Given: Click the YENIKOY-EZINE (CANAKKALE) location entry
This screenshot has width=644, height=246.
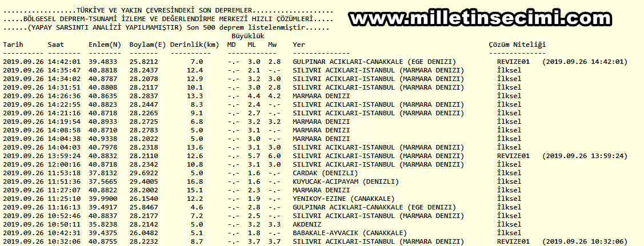Looking at the screenshot, I should coord(343,199).
